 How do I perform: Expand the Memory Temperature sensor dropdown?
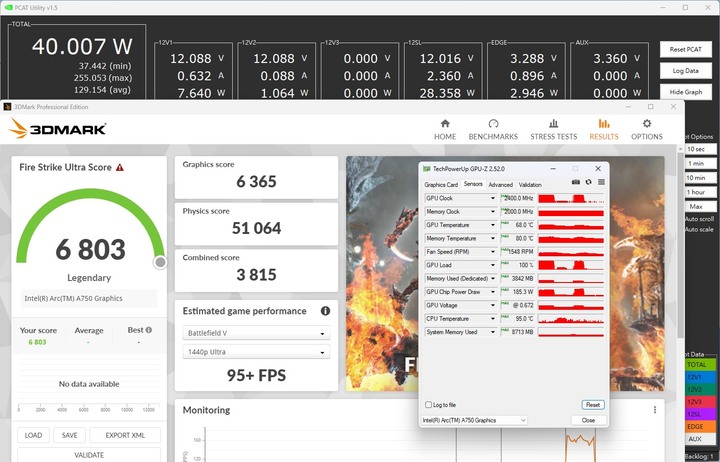click(493, 238)
